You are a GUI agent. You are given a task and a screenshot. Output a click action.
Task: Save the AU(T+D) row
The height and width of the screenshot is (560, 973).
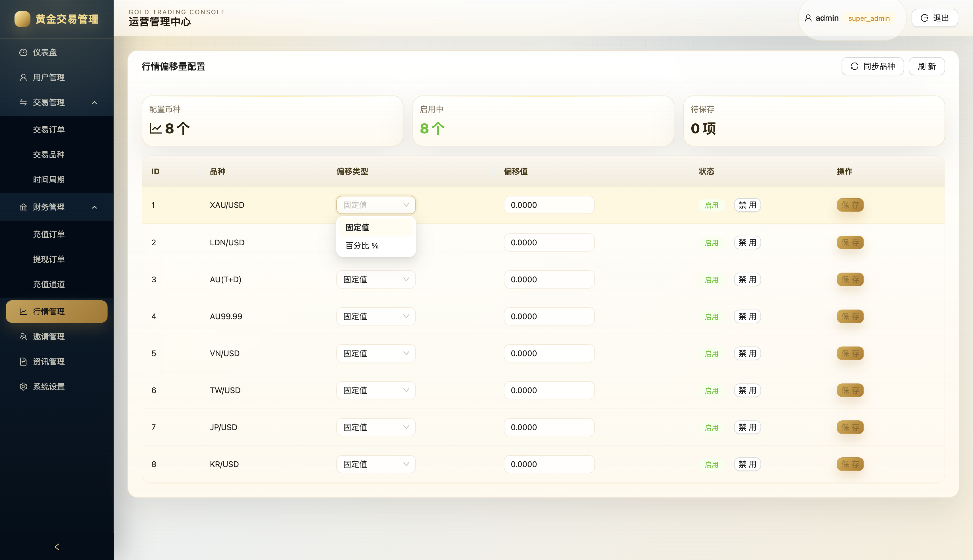click(850, 280)
